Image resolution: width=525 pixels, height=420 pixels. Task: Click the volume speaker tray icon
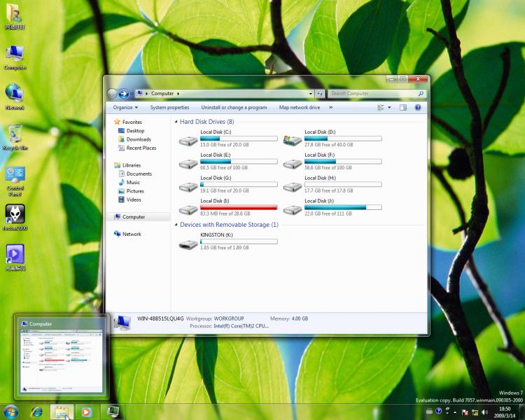(x=484, y=412)
